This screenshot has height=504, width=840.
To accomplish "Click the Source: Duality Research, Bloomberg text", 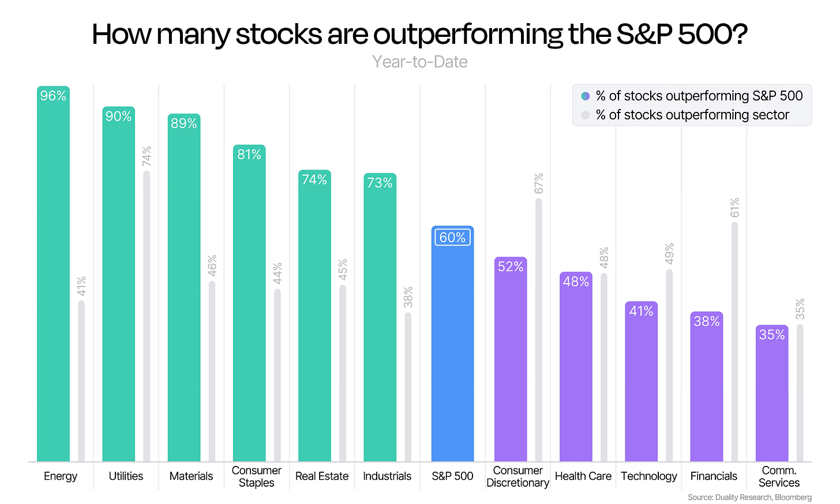I will [749, 497].
